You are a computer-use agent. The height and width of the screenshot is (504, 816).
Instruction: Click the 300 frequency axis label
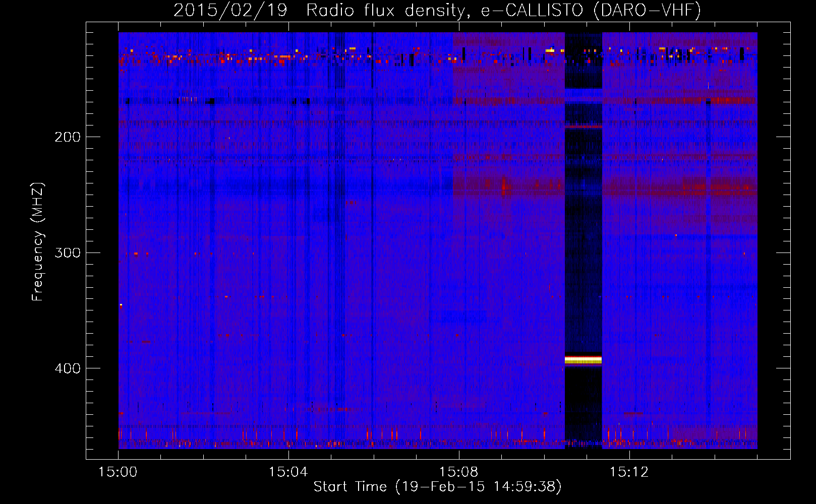[x=68, y=253]
